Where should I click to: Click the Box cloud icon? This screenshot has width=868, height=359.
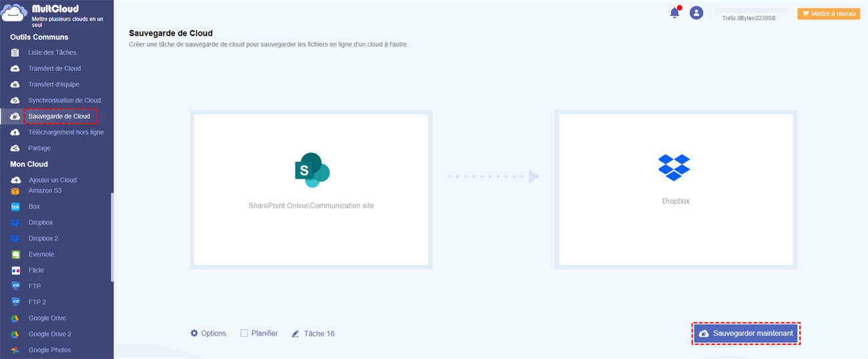15,207
